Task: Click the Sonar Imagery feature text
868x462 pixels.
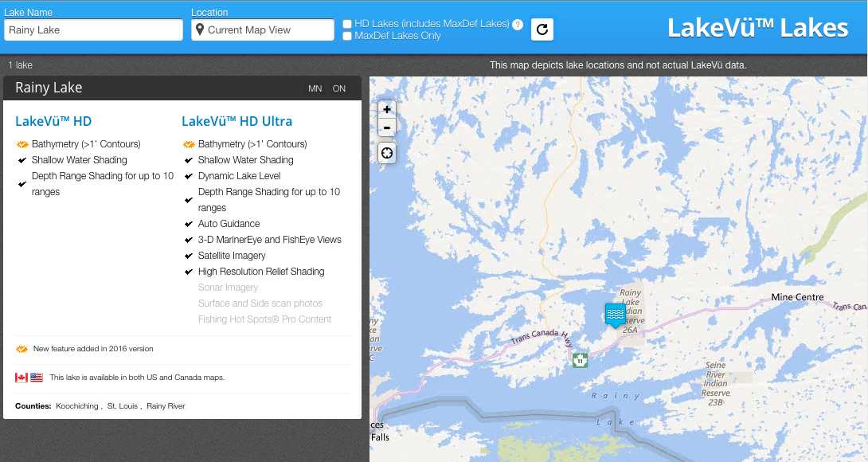Action: tap(228, 288)
